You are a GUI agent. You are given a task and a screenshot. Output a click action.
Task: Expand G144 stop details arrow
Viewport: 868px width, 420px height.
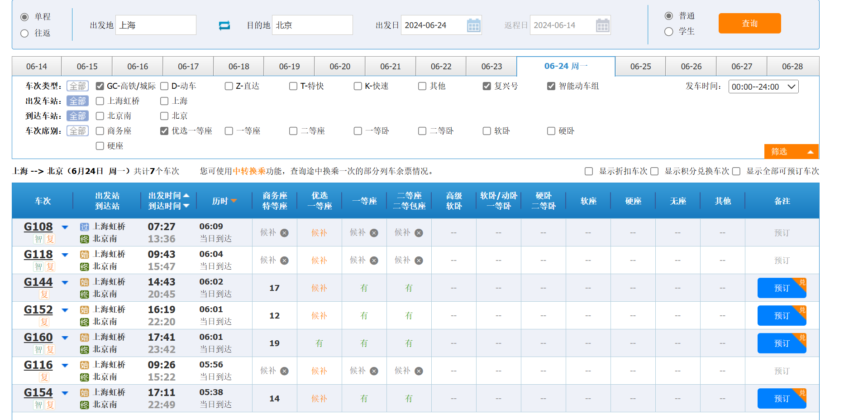click(x=65, y=283)
